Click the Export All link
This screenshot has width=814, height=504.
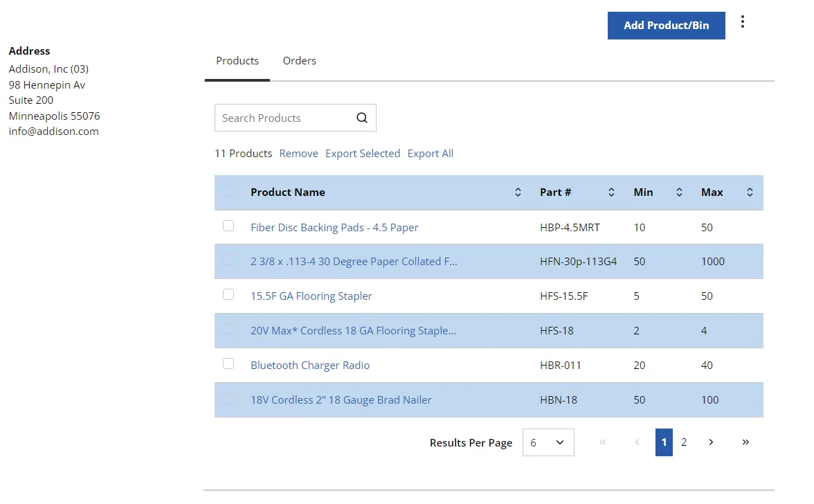tap(431, 154)
